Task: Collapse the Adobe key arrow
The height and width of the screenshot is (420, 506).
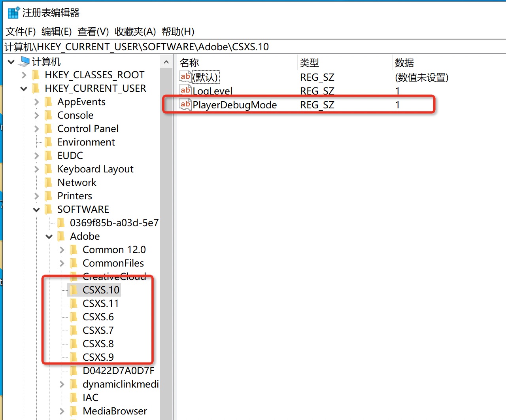Action: (49, 237)
